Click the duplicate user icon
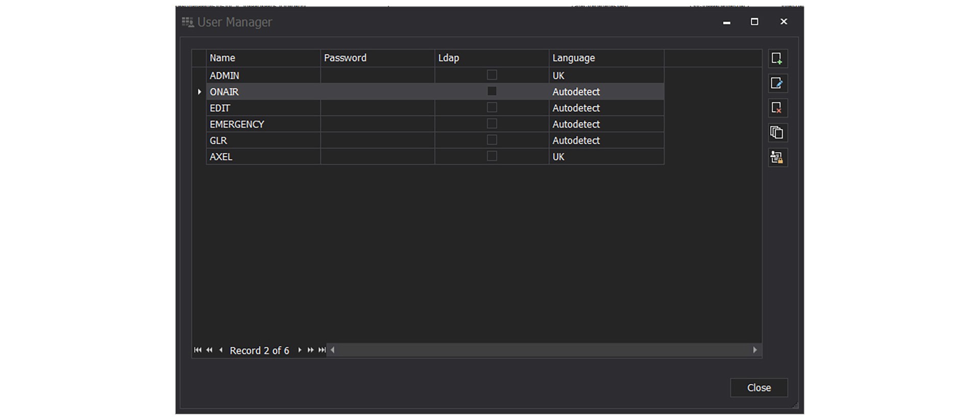This screenshot has width=980, height=420. tap(777, 133)
